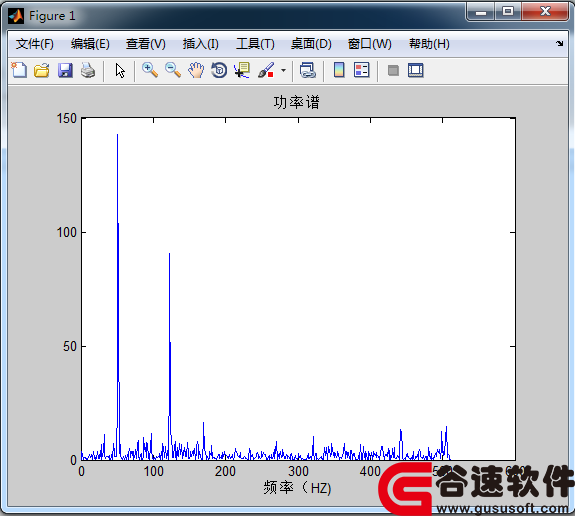The width and height of the screenshot is (575, 516).
Task: Click the y-axis tick label 50
Action: pyautogui.click(x=70, y=346)
